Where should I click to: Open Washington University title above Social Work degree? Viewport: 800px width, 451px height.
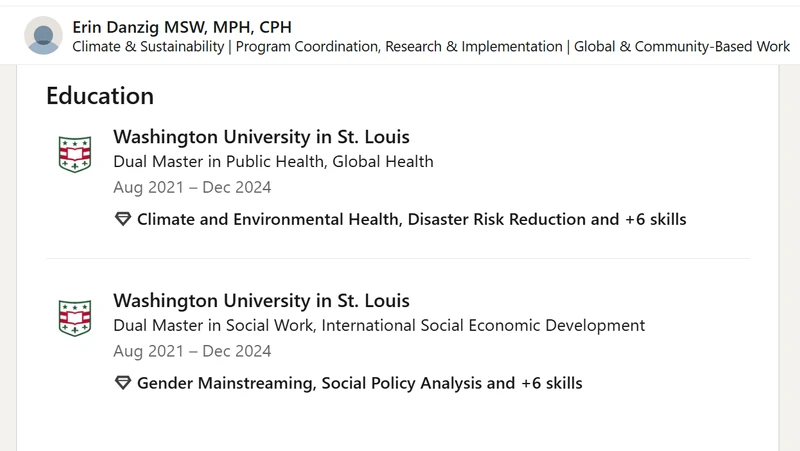pyautogui.click(x=261, y=300)
